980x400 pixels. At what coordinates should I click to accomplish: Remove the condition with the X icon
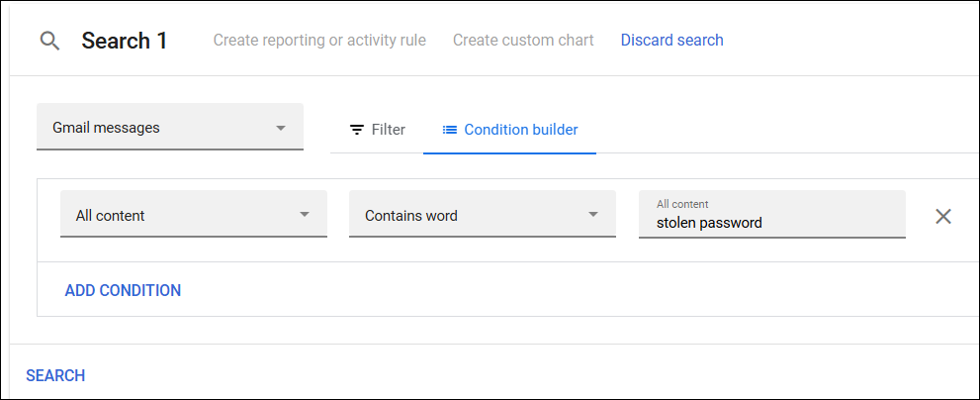(x=943, y=216)
